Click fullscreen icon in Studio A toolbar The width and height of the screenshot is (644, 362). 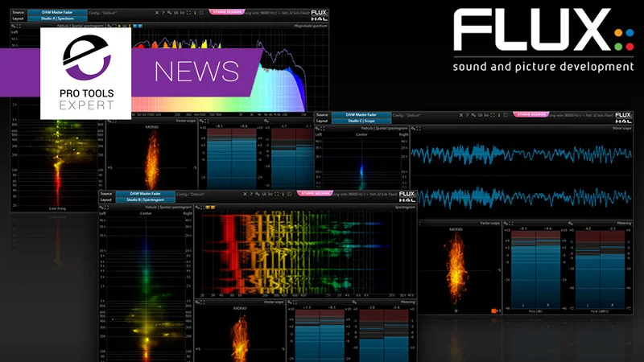pos(188,13)
